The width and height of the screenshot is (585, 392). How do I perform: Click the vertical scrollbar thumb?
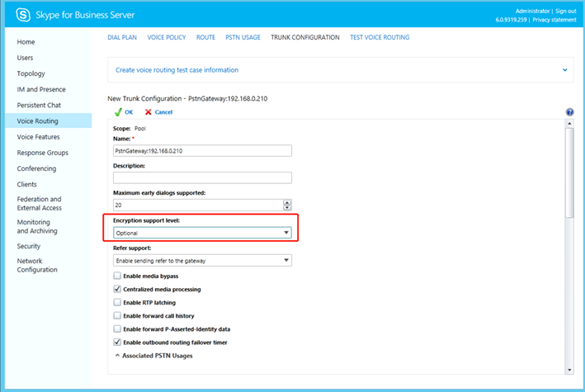click(569, 172)
